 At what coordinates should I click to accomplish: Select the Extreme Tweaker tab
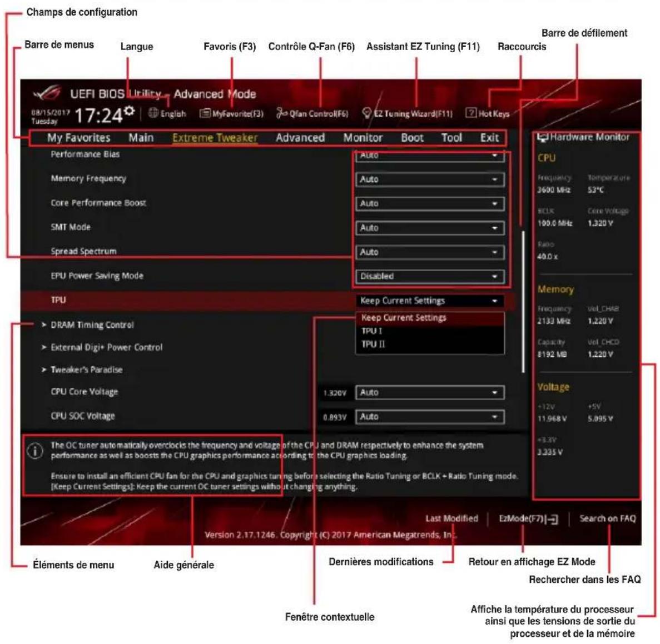point(215,138)
